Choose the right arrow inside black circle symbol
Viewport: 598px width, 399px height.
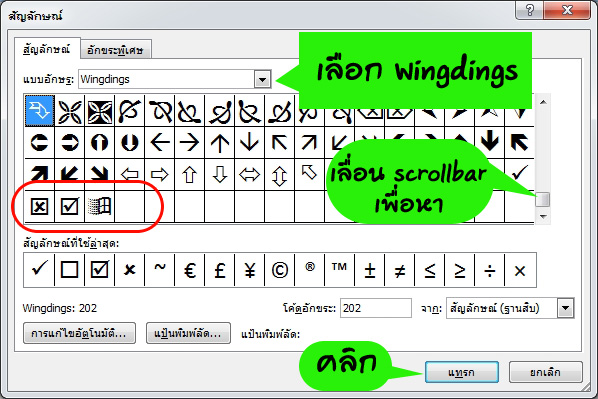pos(70,143)
